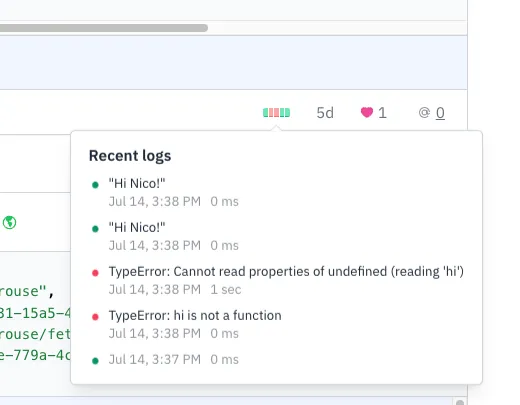
Task: Open the mentions count link showing 0
Action: coord(440,113)
